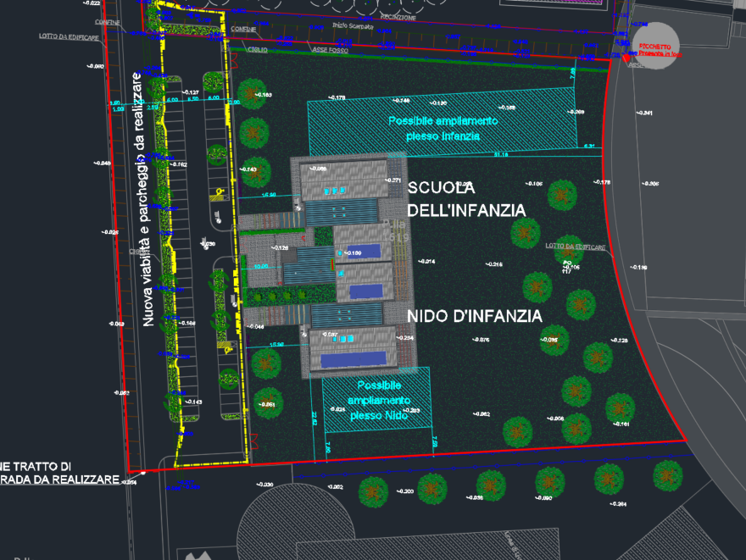
Task: Select the SCUOLA DELL'INFANZIA title text
Action: [x=466, y=199]
